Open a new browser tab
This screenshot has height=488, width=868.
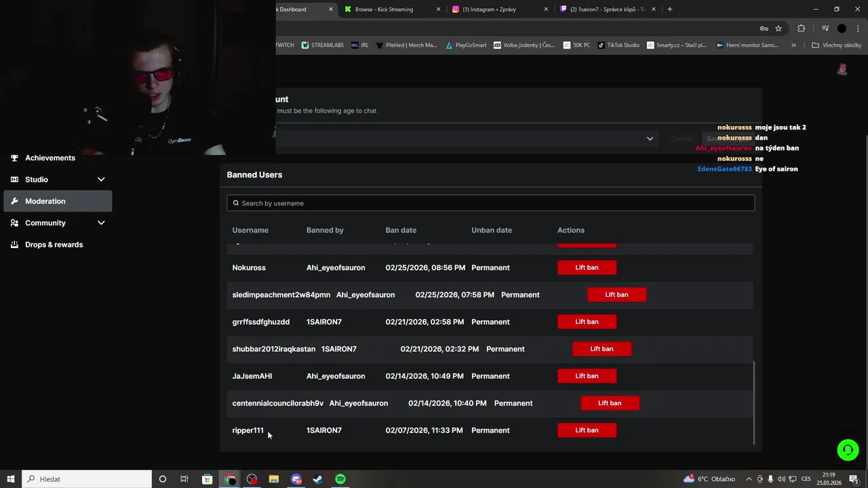click(x=670, y=9)
